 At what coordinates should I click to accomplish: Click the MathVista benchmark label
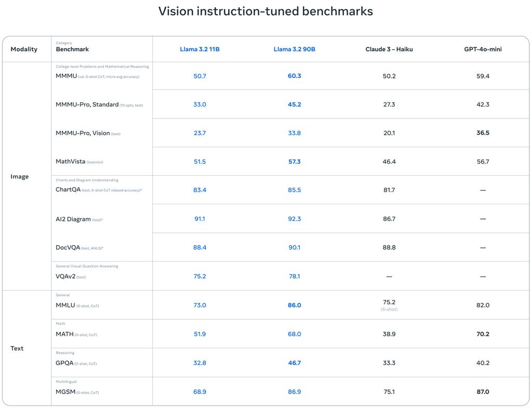tap(70, 162)
